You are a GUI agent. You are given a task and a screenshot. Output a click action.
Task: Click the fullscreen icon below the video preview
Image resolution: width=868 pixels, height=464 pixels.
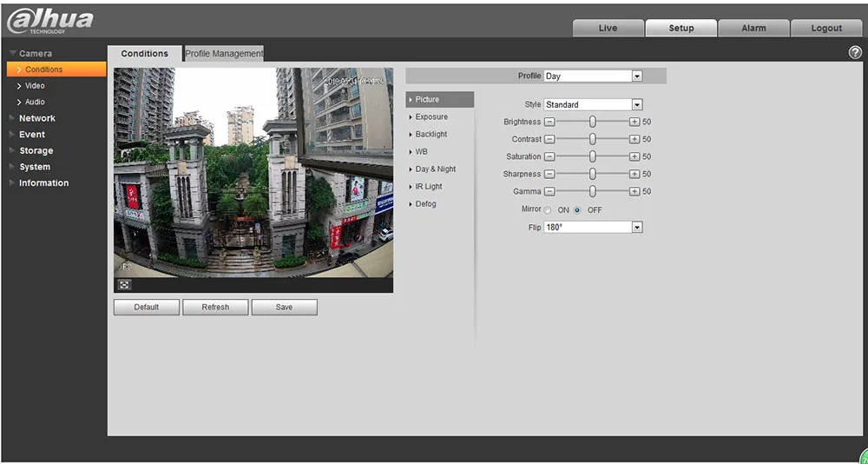tap(124, 285)
